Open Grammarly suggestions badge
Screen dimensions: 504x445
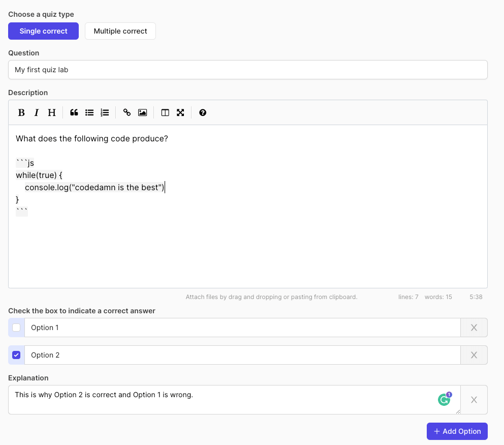(445, 400)
